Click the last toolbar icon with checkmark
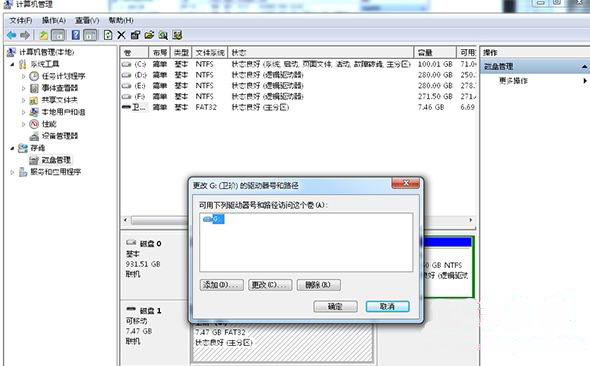The width and height of the screenshot is (590, 366). [x=177, y=35]
